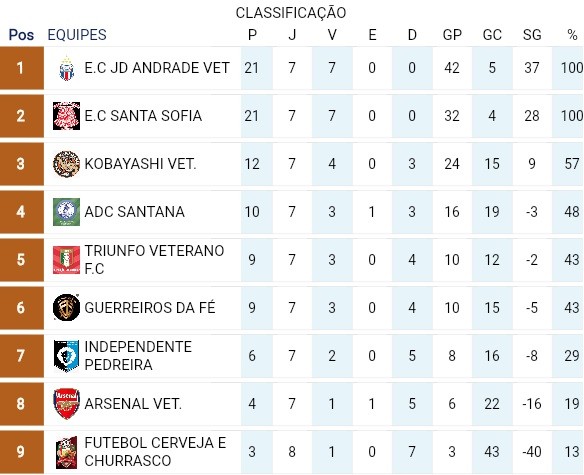Click the GP goals scored column header
The height and width of the screenshot is (475, 584).
coord(452,35)
